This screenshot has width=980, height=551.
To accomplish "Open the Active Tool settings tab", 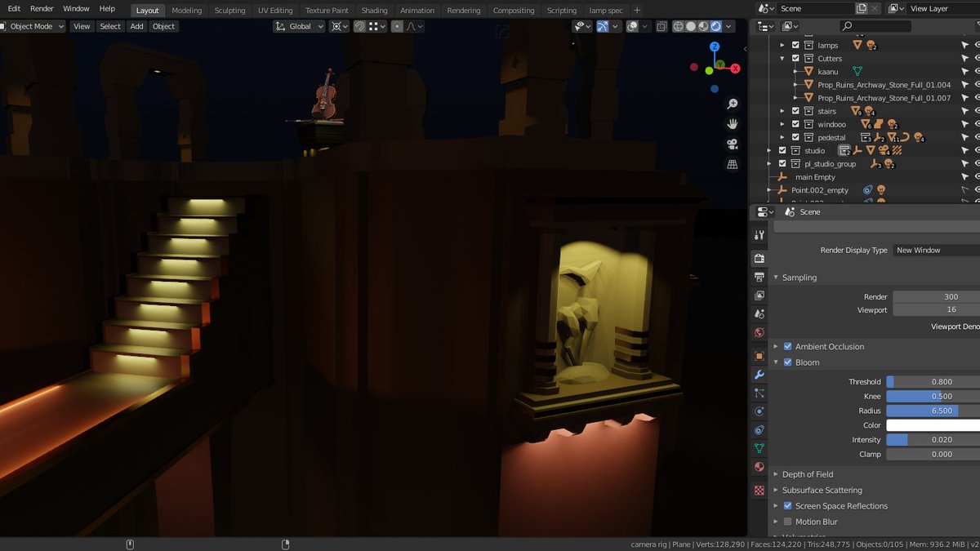I will [759, 235].
